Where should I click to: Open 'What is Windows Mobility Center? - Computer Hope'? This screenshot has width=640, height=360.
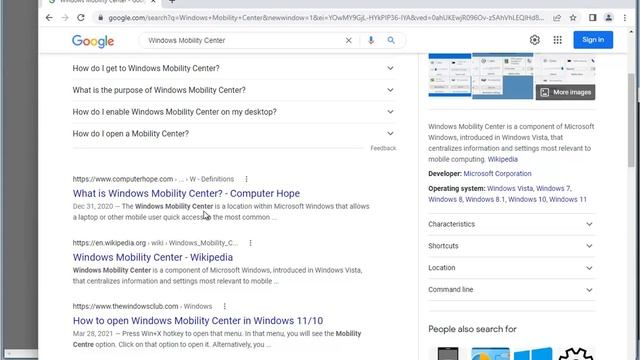coord(186,193)
